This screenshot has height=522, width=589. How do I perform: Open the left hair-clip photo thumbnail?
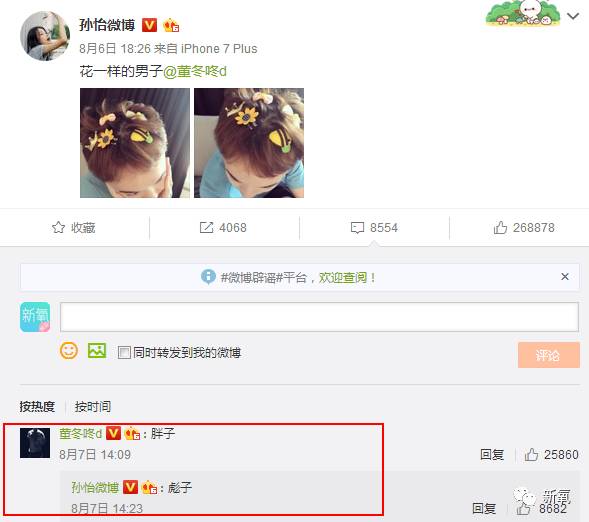tap(135, 143)
